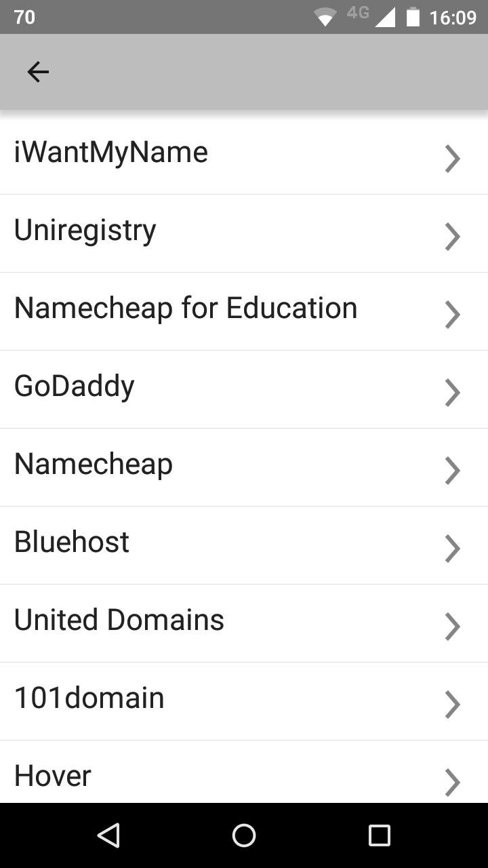Tap the 101domain label
Viewport: 488px width, 868px height.
point(89,698)
